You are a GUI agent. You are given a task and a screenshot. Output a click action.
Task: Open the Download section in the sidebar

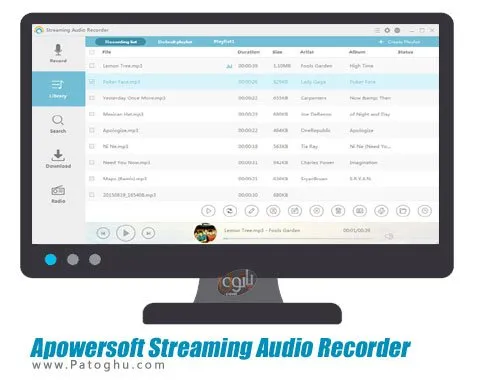[58, 159]
